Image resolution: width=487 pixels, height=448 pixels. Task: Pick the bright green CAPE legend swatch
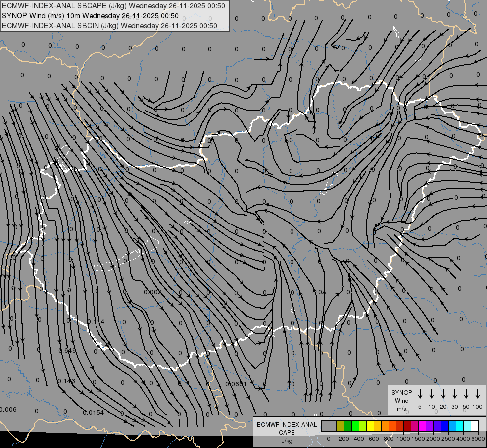[x=355, y=426]
